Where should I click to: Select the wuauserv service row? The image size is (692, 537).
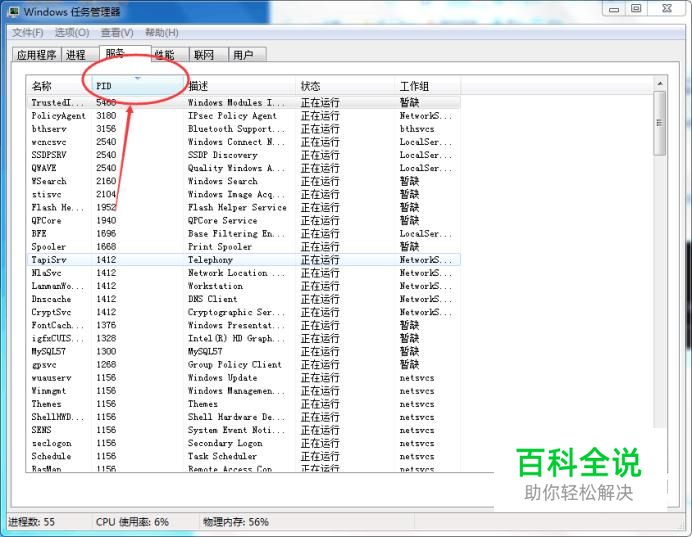244,378
